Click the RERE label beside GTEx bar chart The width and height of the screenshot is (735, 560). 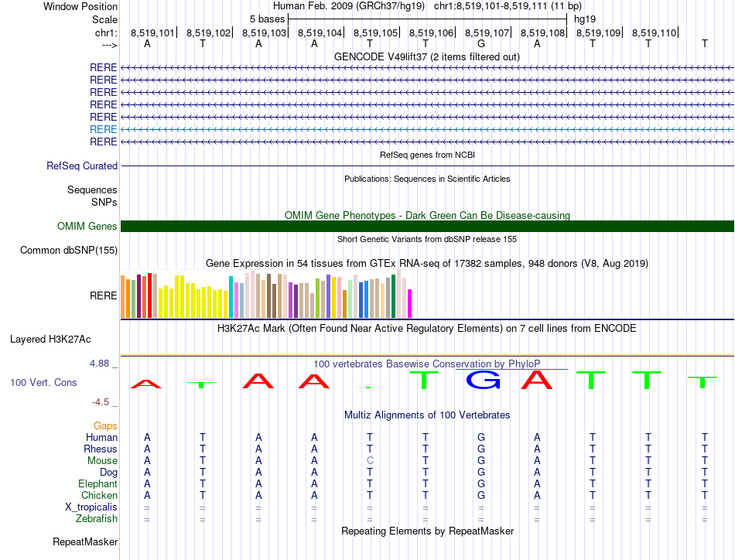pyautogui.click(x=103, y=295)
